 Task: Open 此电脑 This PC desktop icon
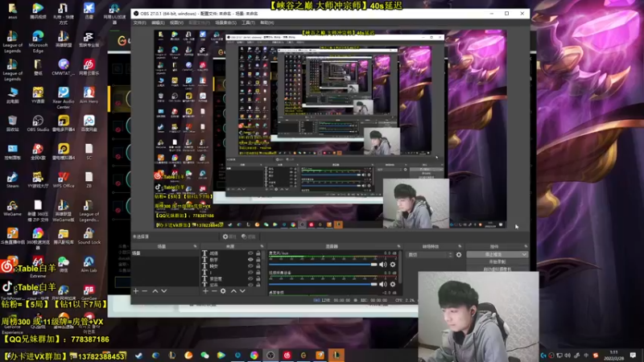coord(12,95)
